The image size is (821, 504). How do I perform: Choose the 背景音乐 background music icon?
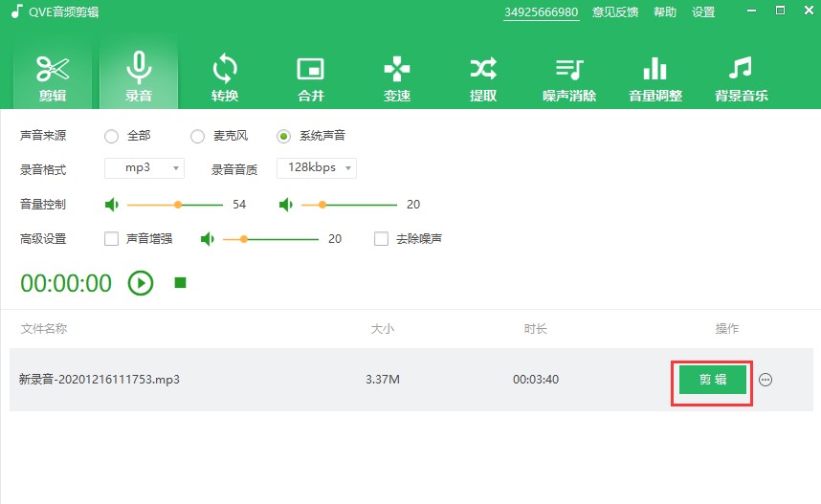click(741, 77)
